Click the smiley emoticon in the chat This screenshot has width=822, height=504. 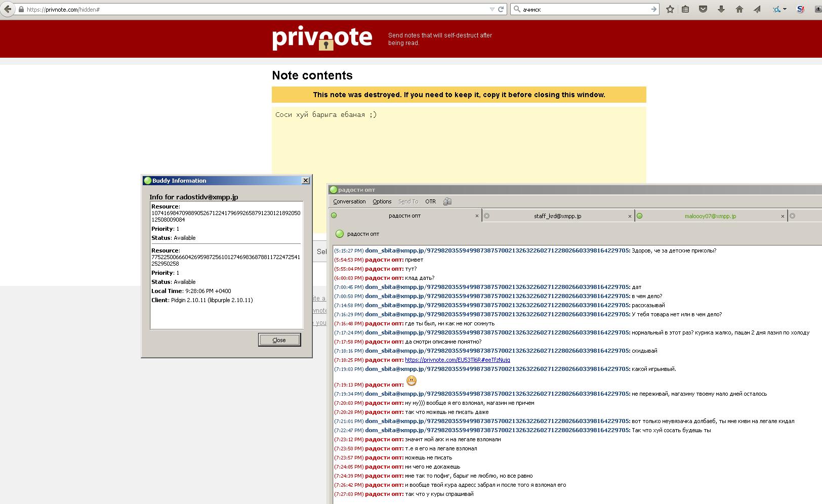point(412,381)
